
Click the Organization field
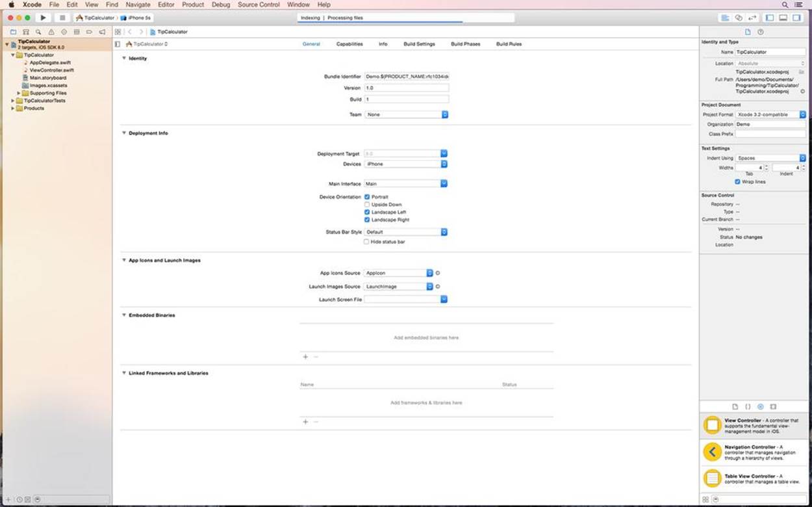pos(770,124)
